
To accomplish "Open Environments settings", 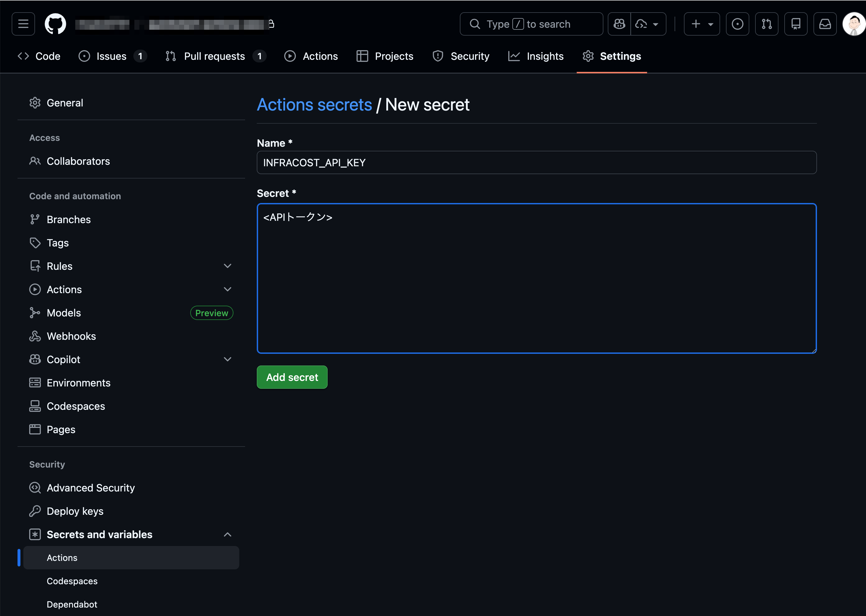I will coord(78,383).
